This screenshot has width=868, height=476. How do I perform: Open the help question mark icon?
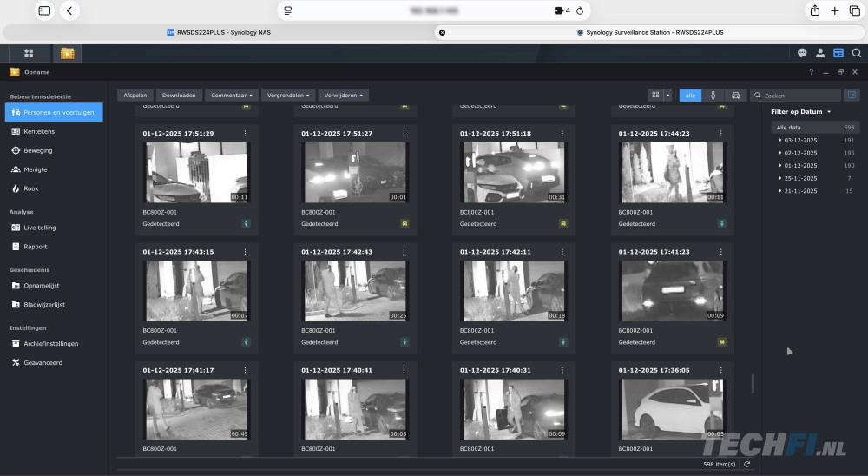click(x=811, y=72)
